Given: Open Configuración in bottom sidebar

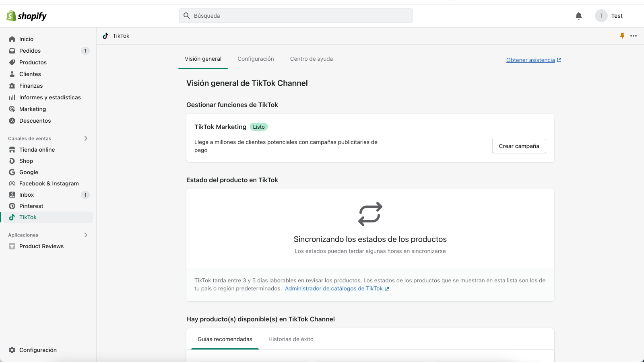Looking at the screenshot, I should (x=38, y=350).
